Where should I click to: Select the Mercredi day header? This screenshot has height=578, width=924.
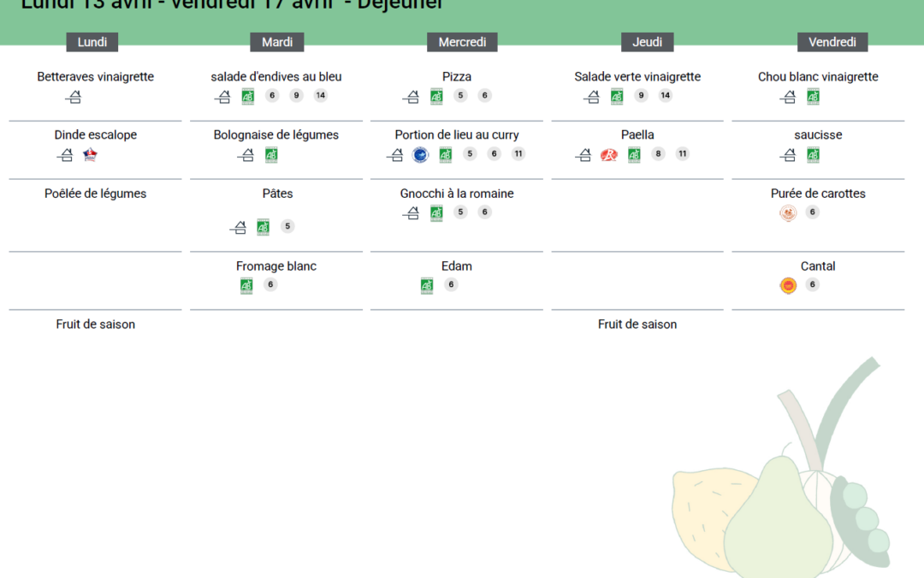click(462, 42)
